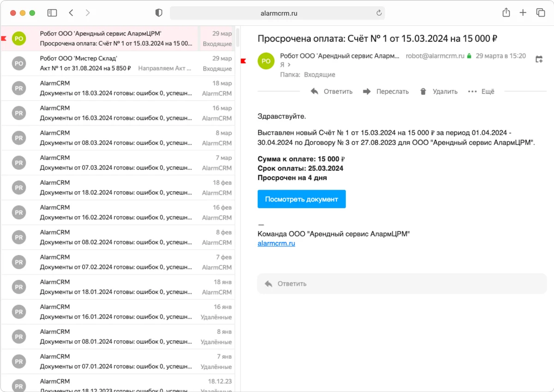Image resolution: width=554 pixels, height=392 pixels.
Task: Click the PR avatar of the 7 фев email
Action: [x=19, y=263]
